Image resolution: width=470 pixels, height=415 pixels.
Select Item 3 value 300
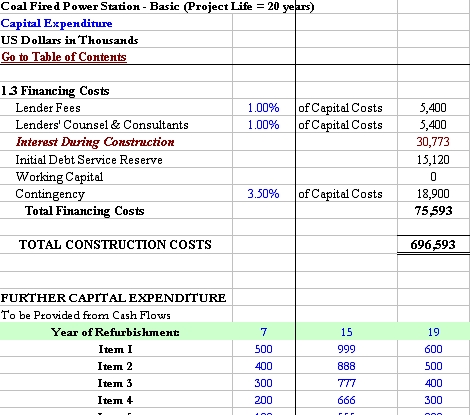click(x=264, y=383)
